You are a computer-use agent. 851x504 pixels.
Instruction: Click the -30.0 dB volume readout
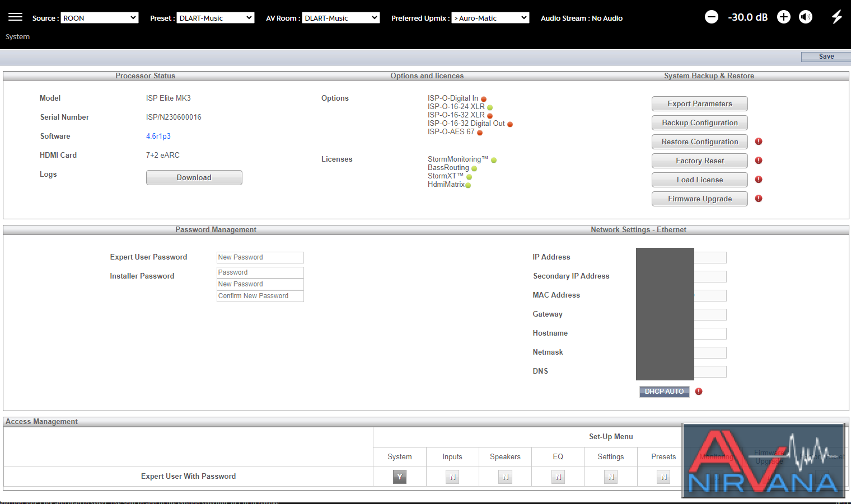tap(747, 17)
